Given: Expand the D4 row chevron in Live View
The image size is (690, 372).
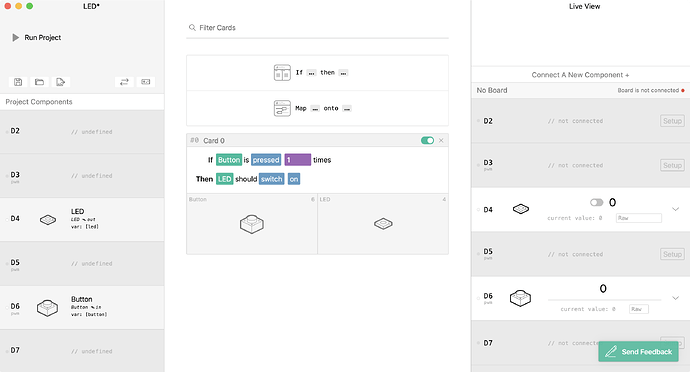Looking at the screenshot, I should tap(675, 209).
